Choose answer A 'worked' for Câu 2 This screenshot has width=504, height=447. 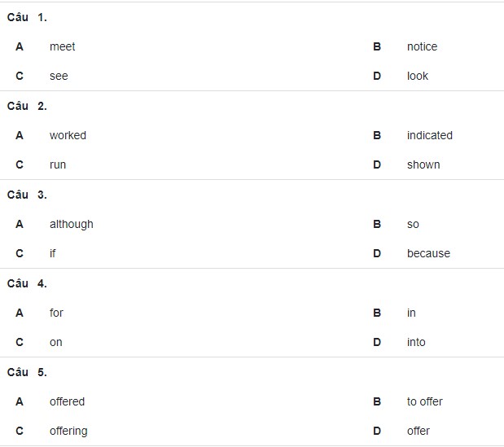click(x=68, y=136)
